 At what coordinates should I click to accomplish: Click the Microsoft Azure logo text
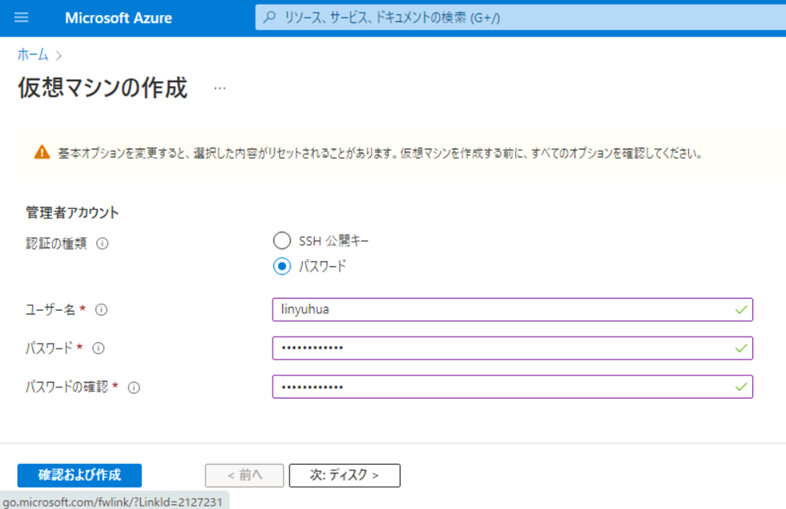click(x=118, y=18)
